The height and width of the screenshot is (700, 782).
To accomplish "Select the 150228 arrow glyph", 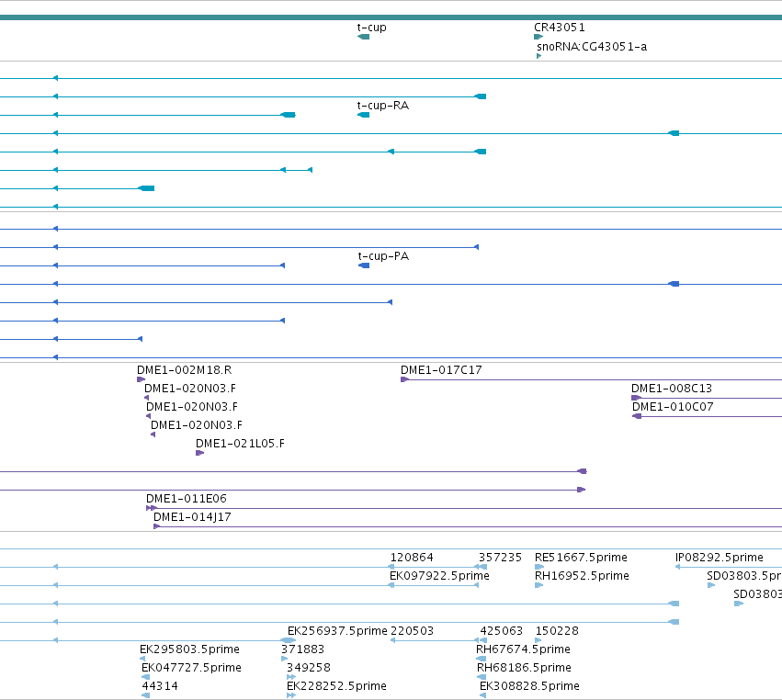I will (538, 640).
